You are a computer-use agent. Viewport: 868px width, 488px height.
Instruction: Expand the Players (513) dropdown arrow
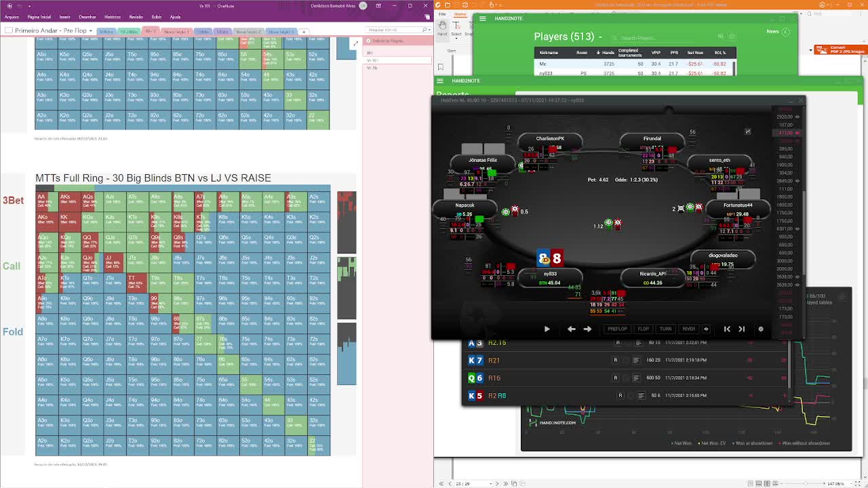click(x=600, y=37)
